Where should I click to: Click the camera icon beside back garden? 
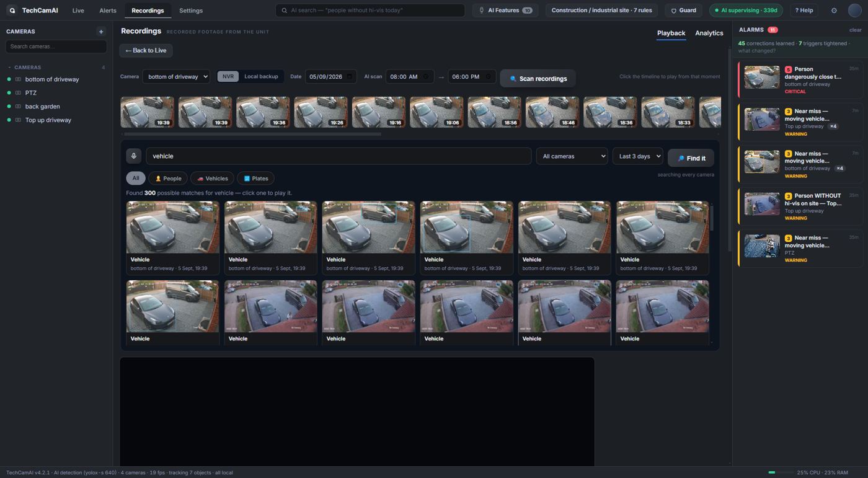click(18, 107)
